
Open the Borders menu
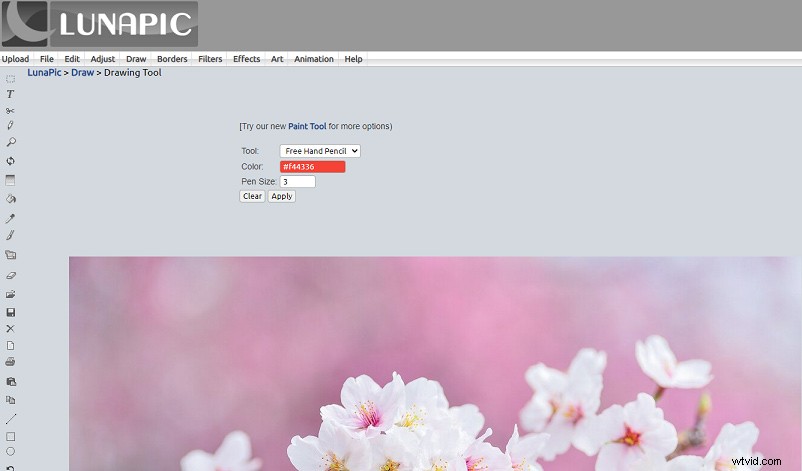[x=172, y=59]
